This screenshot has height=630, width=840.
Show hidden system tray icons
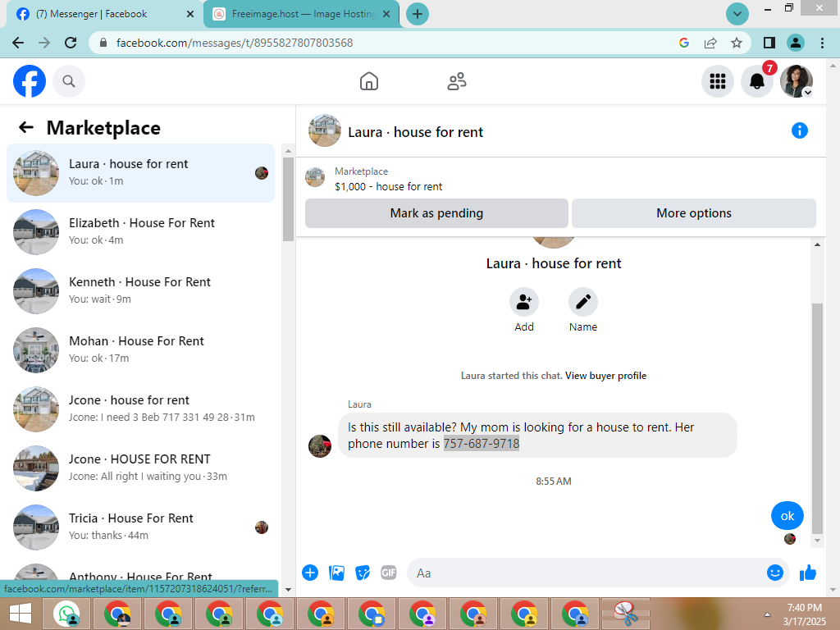point(767,614)
